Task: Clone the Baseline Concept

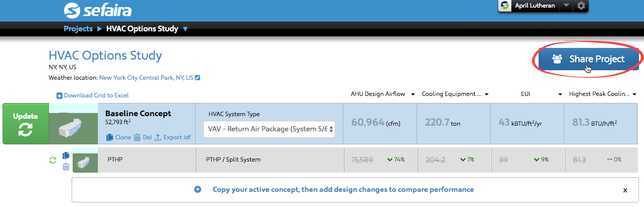Action: point(119,137)
